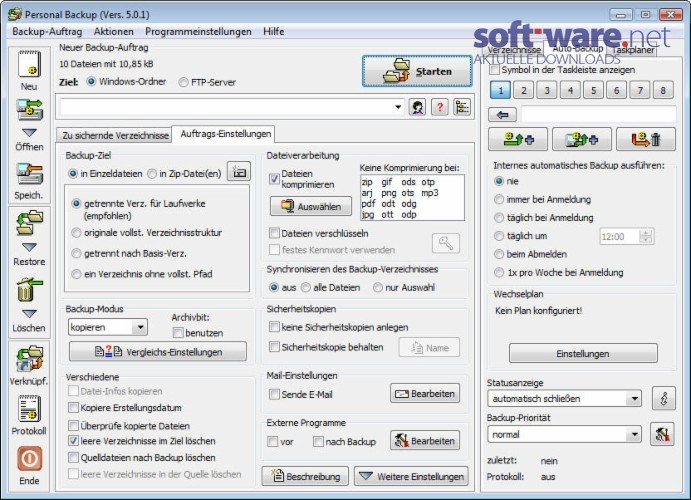Expand the arrow below Öffnen icon
691x500 pixels.
click(x=29, y=132)
